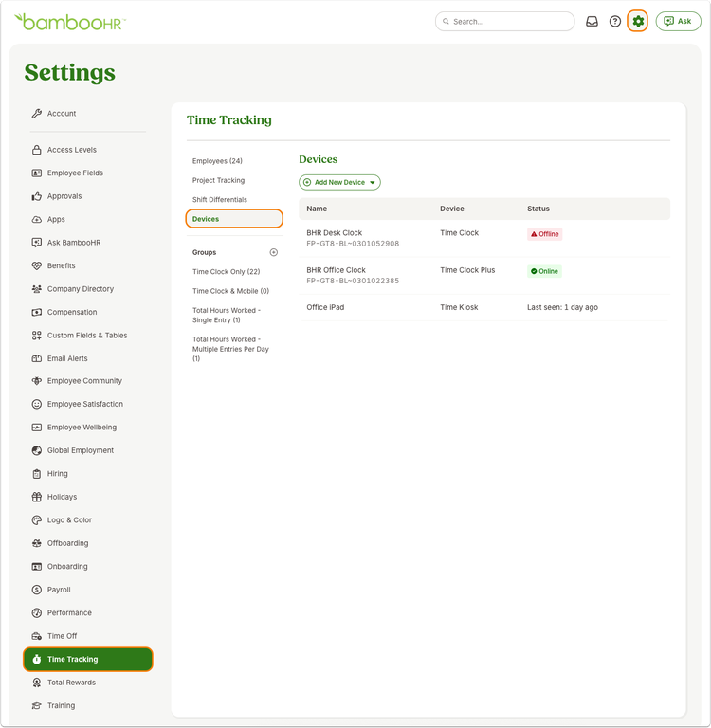Open the Time Off settings label
This screenshot has height=728, width=711.
point(63,636)
